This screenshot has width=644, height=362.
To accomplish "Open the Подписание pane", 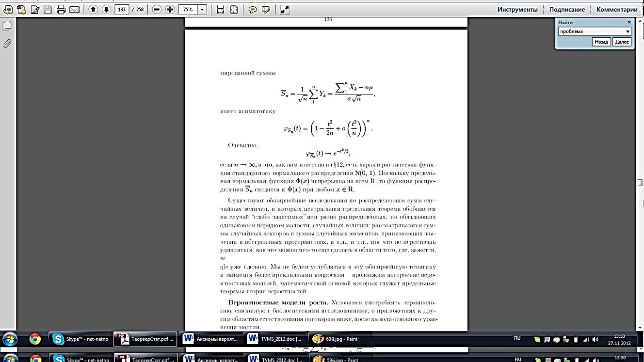I will tap(567, 9).
